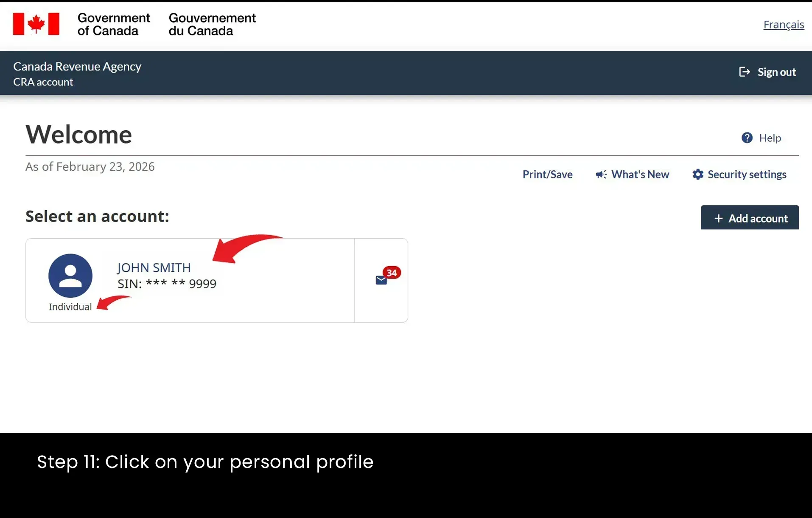The width and height of the screenshot is (812, 518).
Task: Click the CRA account header text
Action: coord(43,82)
